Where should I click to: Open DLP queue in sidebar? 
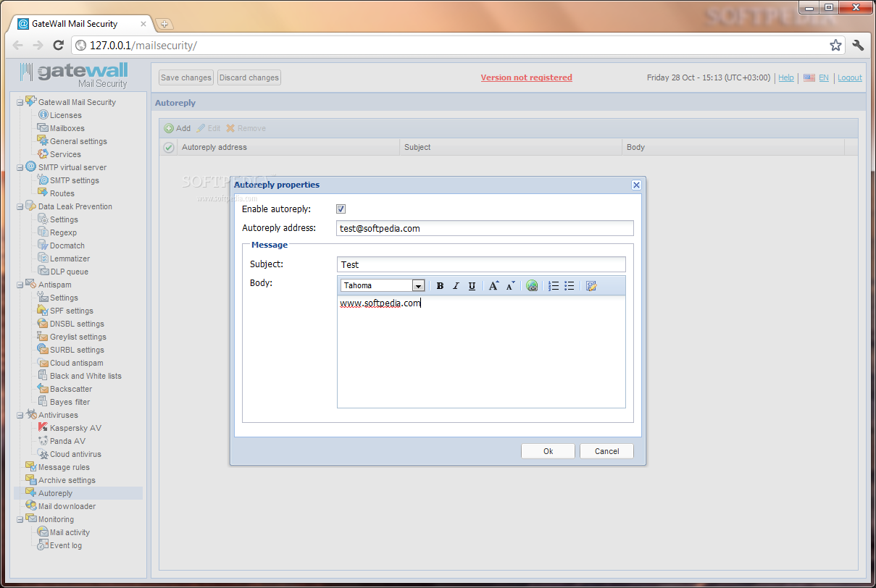pos(69,272)
